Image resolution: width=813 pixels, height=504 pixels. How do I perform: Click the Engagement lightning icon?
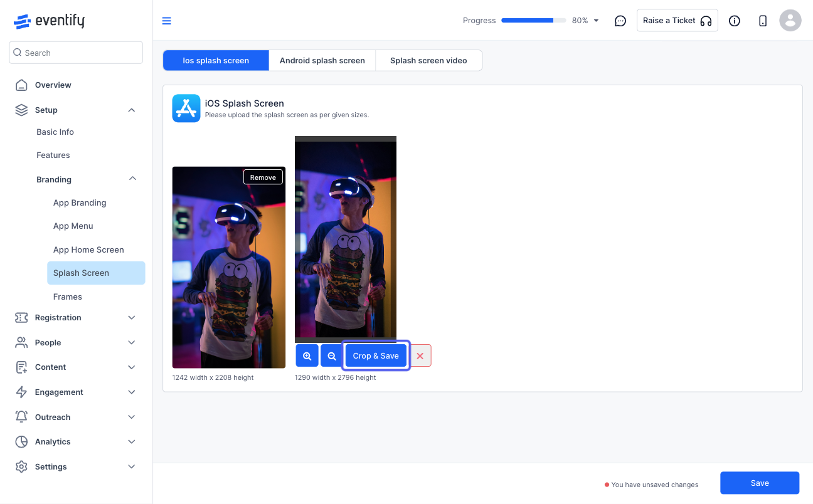point(21,392)
